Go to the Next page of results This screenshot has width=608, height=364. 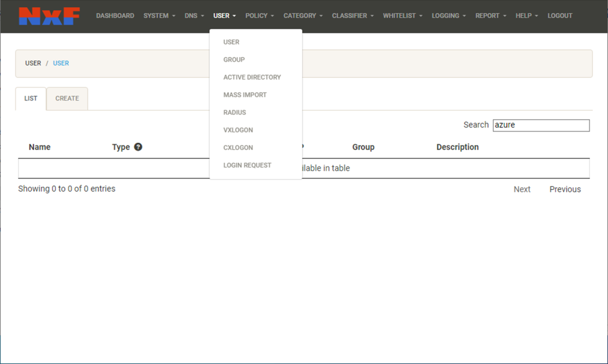click(x=521, y=189)
